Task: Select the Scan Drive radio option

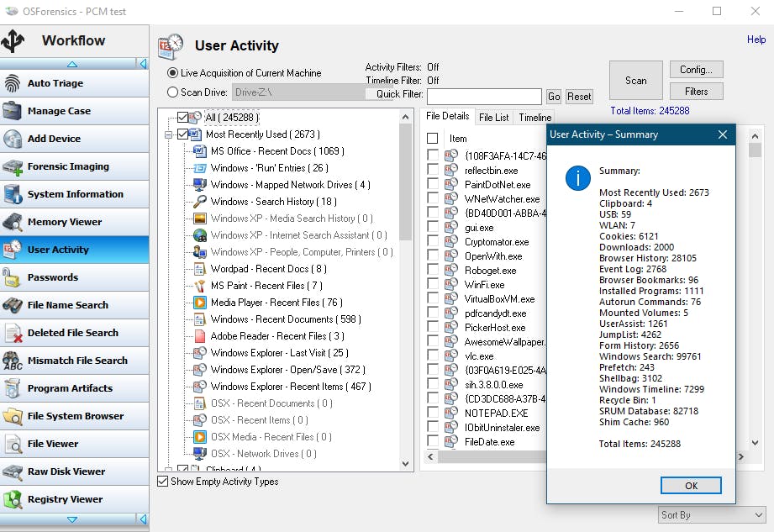Action: point(172,92)
